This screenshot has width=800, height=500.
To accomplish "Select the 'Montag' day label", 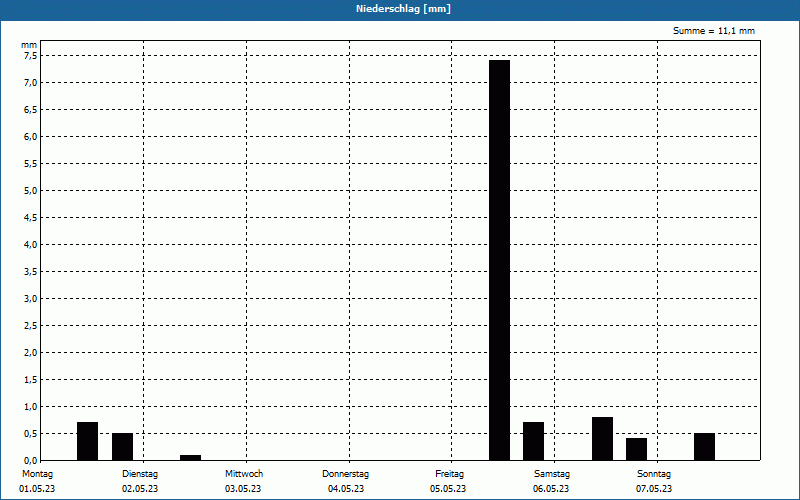I will [x=37, y=474].
